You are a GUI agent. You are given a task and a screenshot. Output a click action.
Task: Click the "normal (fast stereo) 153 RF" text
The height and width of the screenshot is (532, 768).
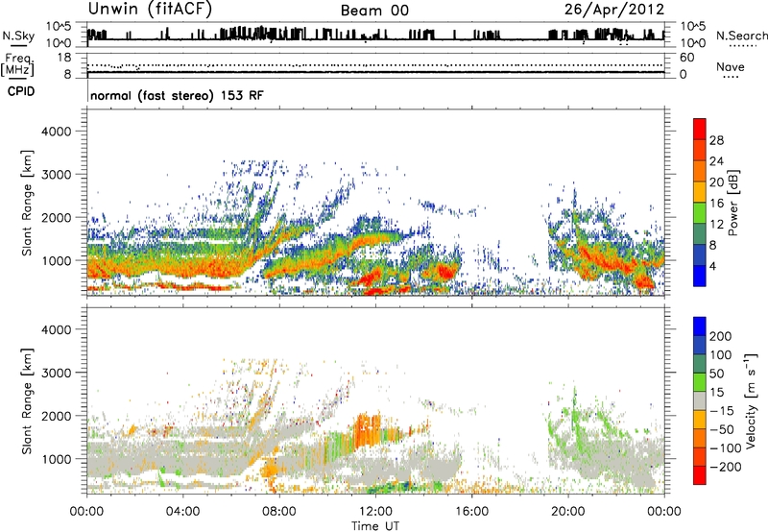177,95
